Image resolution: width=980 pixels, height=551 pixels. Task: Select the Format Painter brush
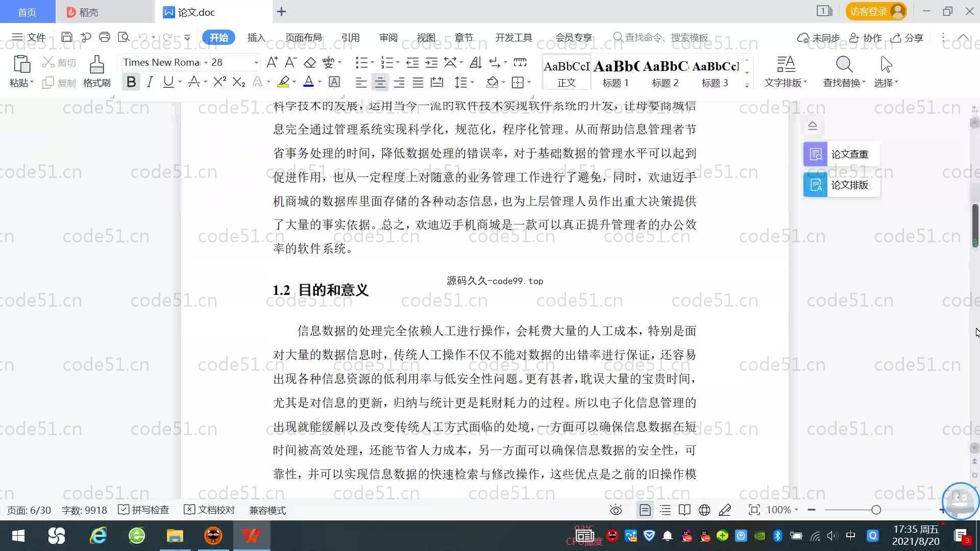click(97, 65)
